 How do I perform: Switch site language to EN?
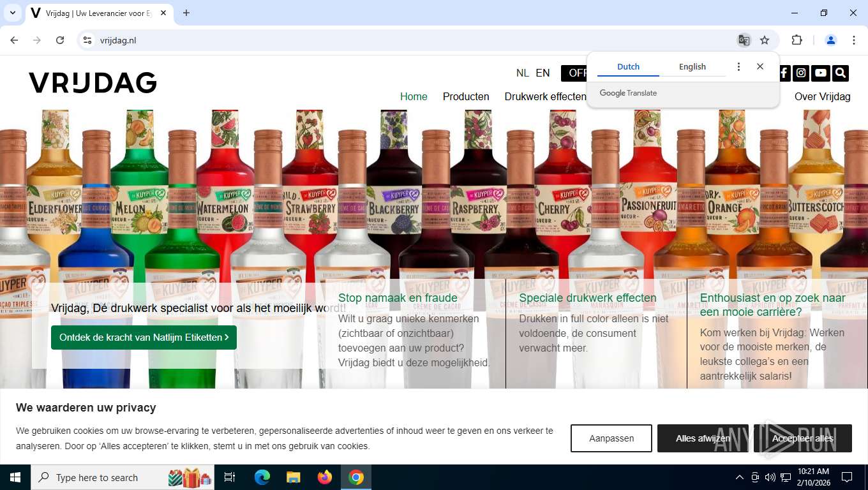pos(542,73)
